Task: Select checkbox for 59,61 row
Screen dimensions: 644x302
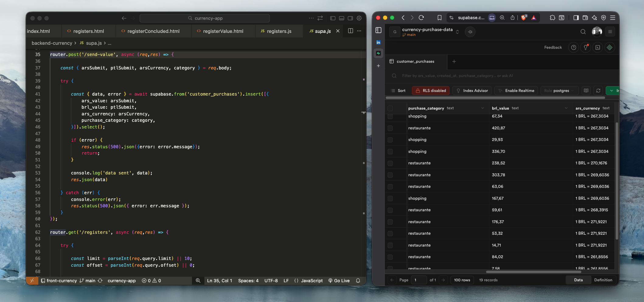Action: (x=390, y=210)
